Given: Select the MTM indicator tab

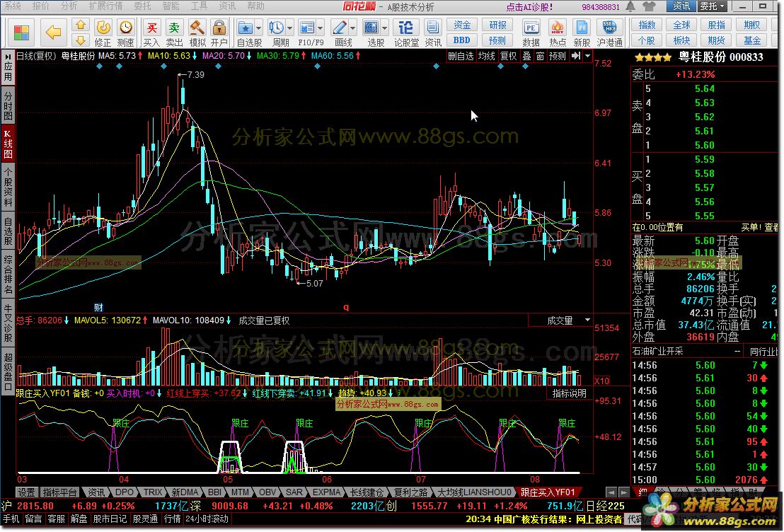Looking at the screenshot, I should tap(240, 492).
